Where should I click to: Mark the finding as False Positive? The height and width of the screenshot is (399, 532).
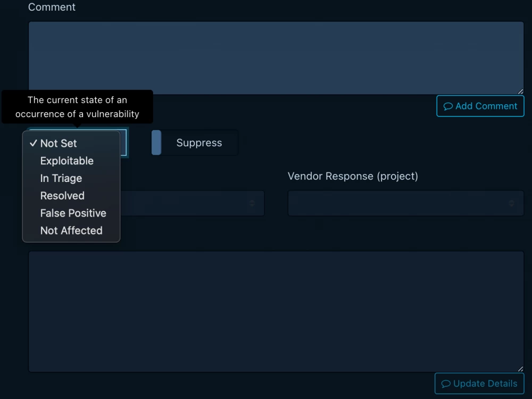point(73,213)
